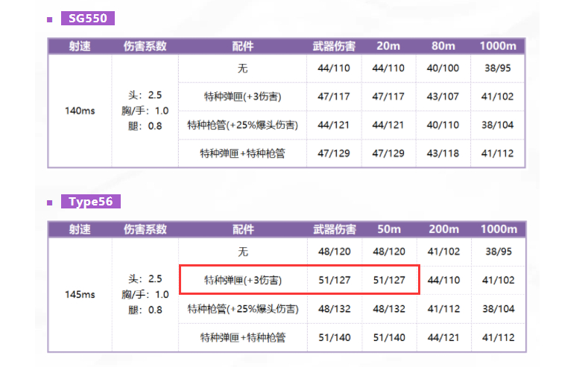This screenshot has width=588, height=367.
Task: Select the 无 attachment row in Type56 table
Action: click(x=243, y=252)
